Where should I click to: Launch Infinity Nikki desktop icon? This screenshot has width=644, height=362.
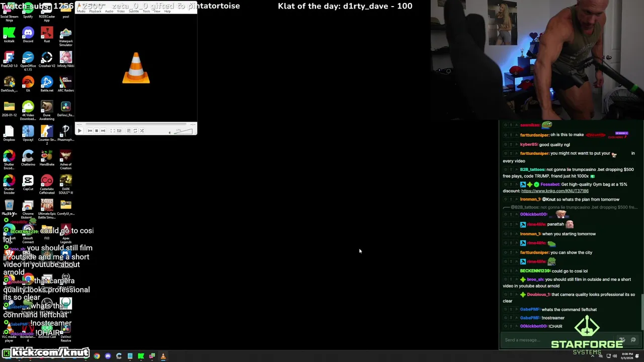65,59
